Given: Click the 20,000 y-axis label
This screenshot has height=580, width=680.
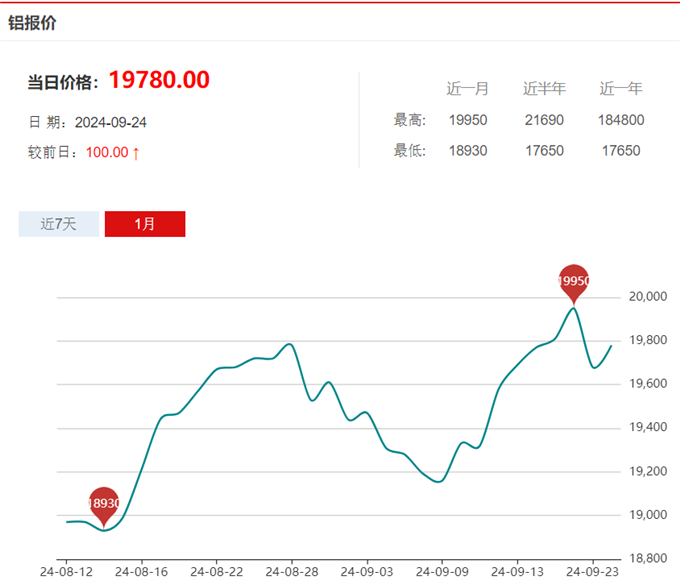Looking at the screenshot, I should tap(645, 297).
